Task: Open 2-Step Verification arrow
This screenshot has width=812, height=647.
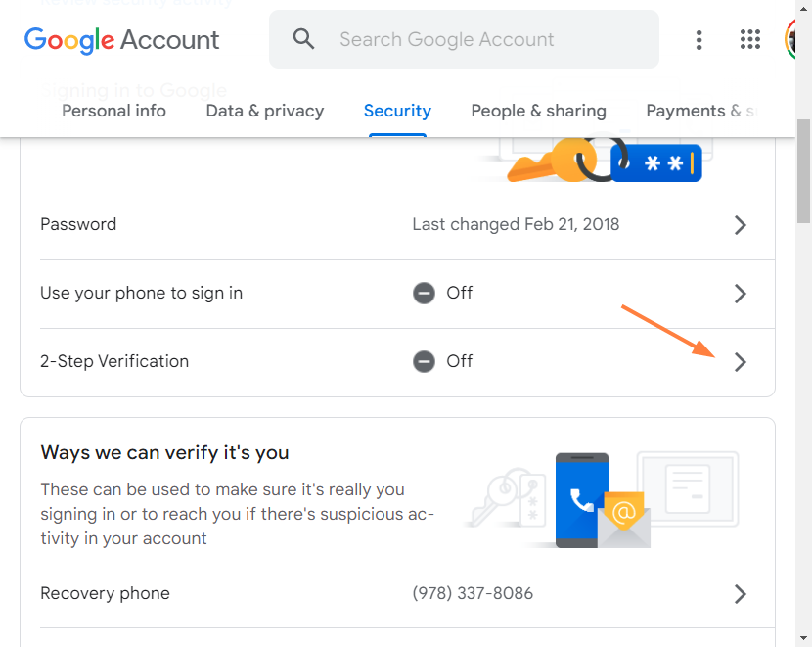Action: pyautogui.click(x=741, y=362)
